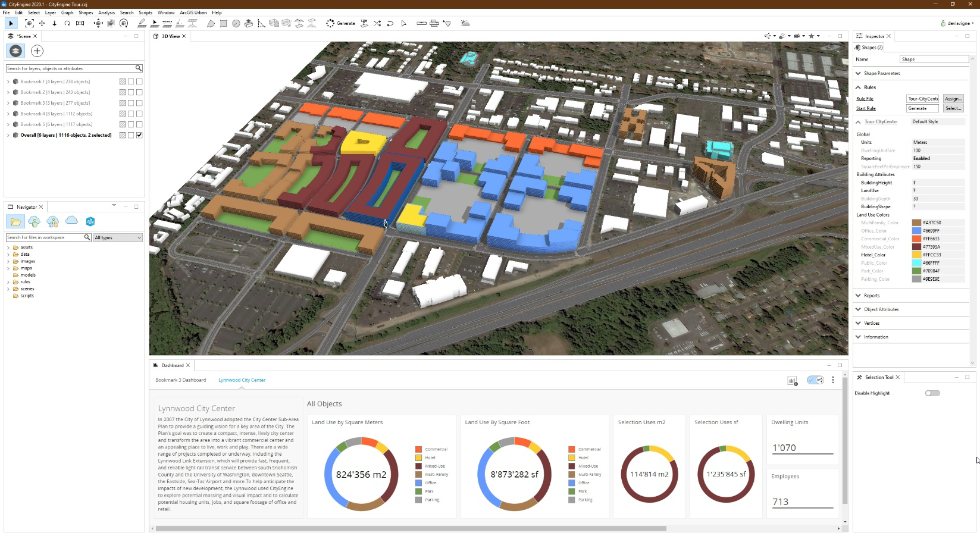Uncheck the Overall layer last checkbox
980x536 pixels.
[139, 135]
